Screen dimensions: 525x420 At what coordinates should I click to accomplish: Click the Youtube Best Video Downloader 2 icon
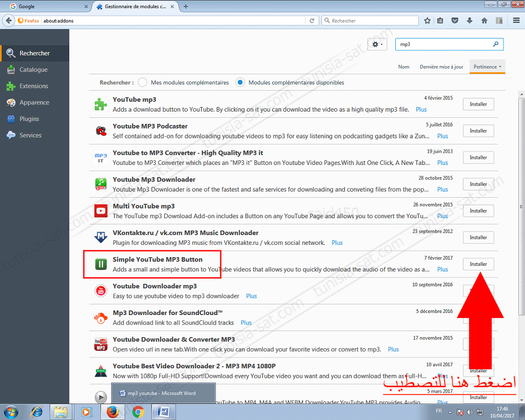click(x=101, y=371)
